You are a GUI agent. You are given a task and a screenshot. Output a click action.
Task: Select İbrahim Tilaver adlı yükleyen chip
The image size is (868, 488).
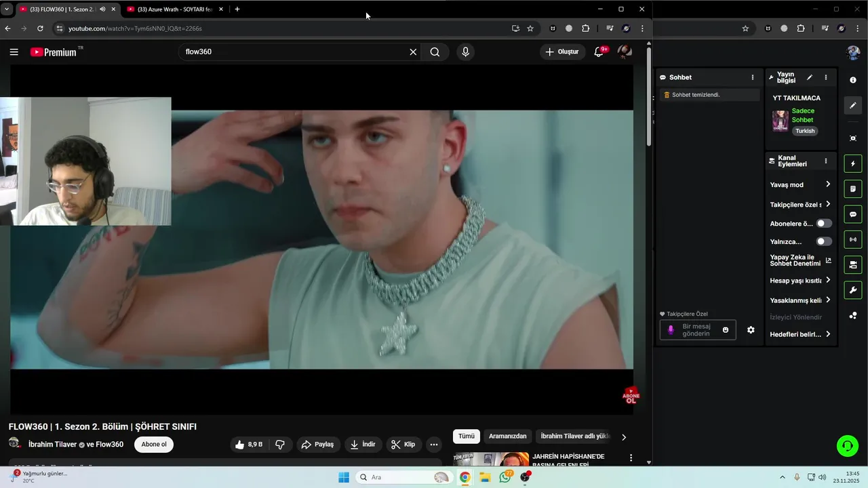click(575, 436)
